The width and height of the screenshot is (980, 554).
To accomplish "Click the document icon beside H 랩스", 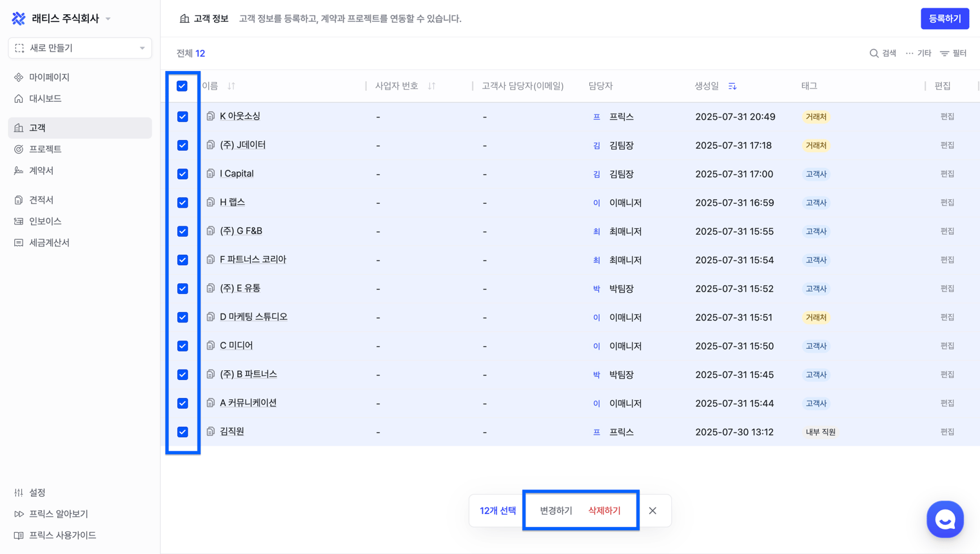I will (210, 203).
